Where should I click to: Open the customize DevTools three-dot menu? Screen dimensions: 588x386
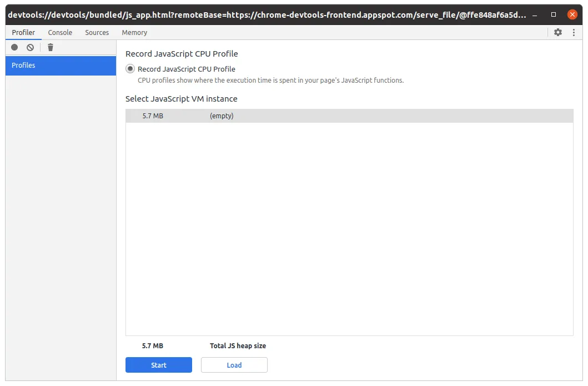pyautogui.click(x=574, y=33)
